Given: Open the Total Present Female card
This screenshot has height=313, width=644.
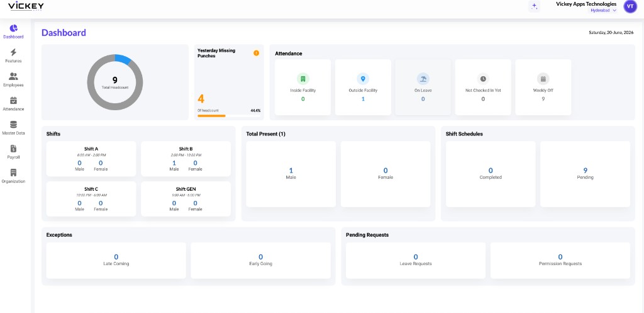Looking at the screenshot, I should tap(386, 174).
